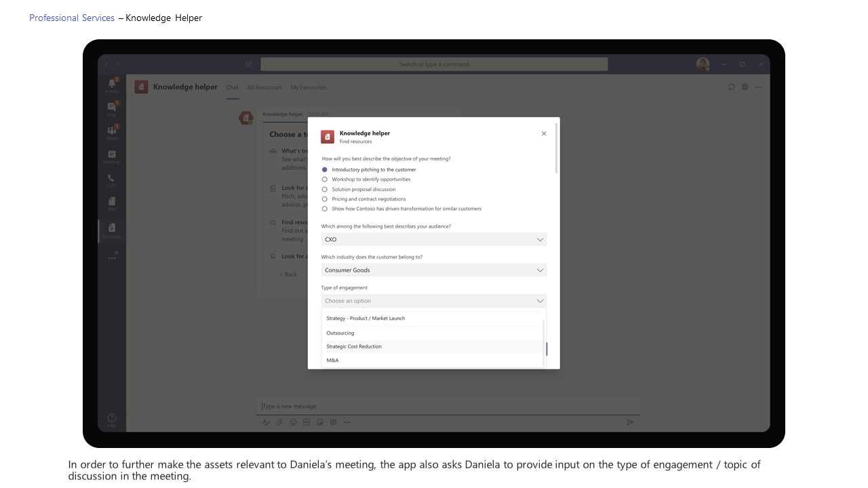Open more apps ellipsis in sidebar
This screenshot has height=488, width=868.
point(112,258)
